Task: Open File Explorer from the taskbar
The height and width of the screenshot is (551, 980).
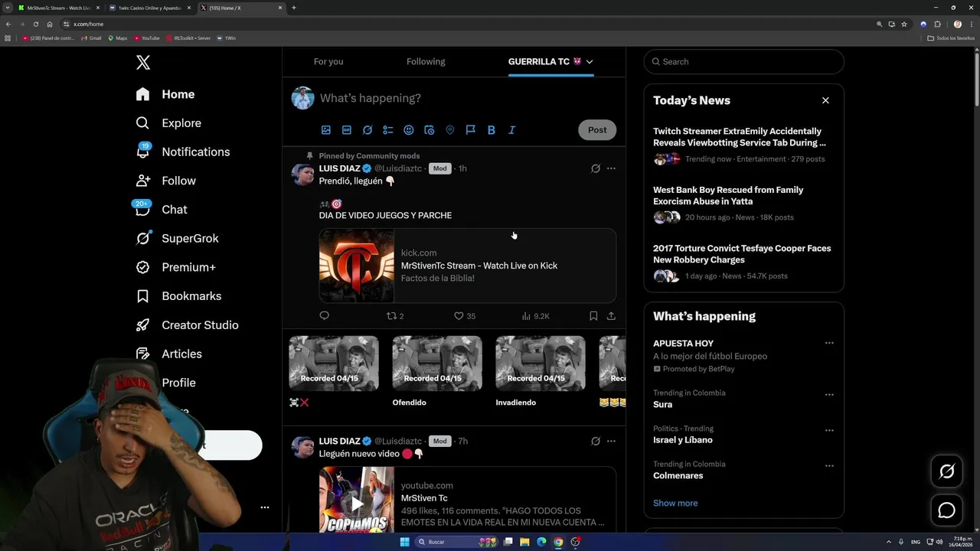Action: (524, 542)
